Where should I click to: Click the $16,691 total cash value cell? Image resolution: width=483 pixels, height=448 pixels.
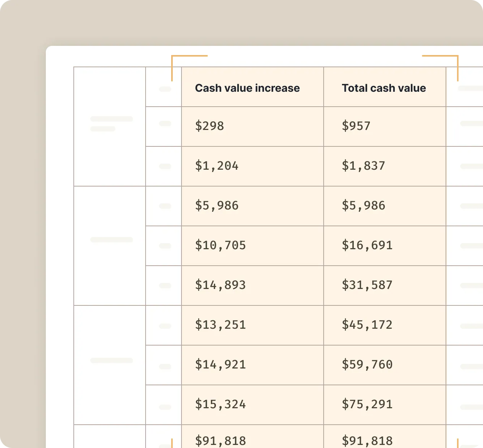(x=367, y=245)
